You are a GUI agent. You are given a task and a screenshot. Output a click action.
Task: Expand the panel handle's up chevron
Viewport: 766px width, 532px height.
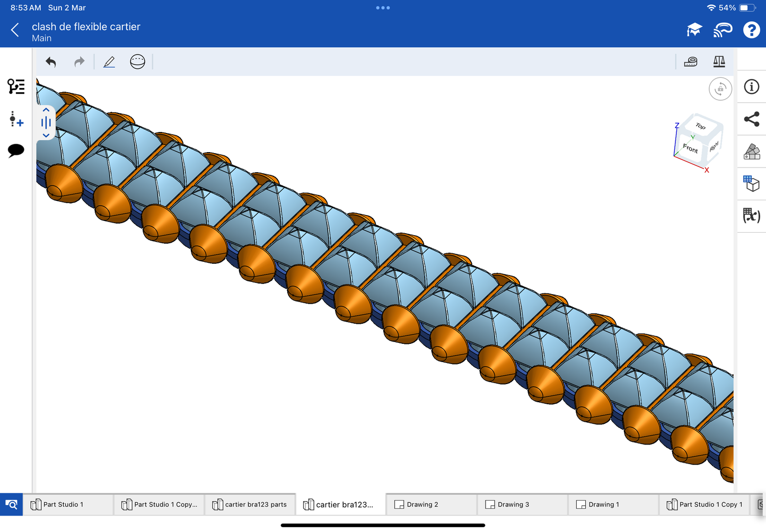tap(46, 110)
